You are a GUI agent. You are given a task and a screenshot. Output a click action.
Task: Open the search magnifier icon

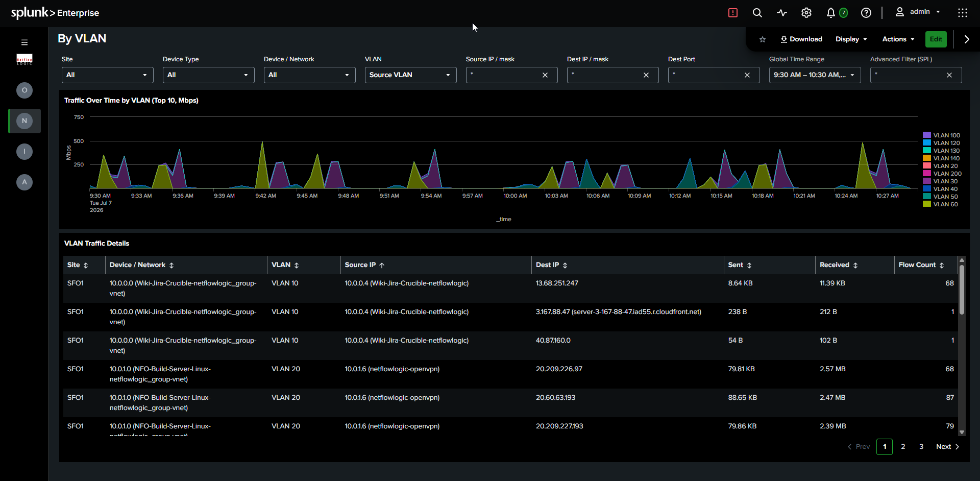(x=757, y=13)
